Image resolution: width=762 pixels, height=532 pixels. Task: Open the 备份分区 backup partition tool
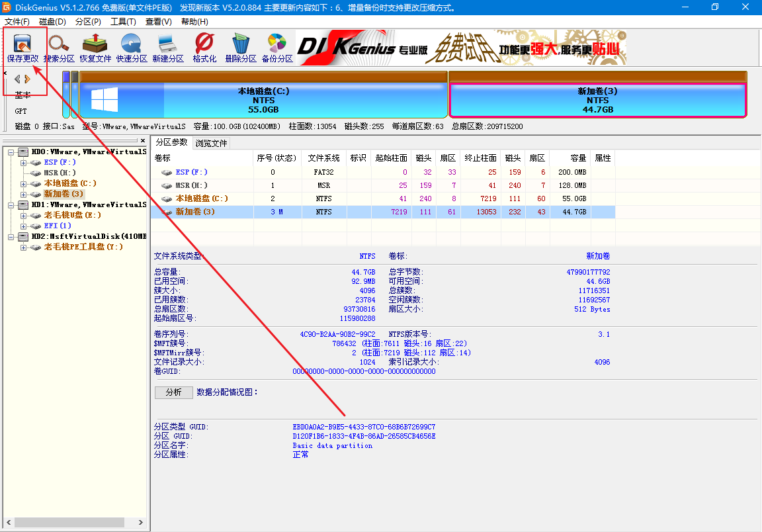point(277,48)
